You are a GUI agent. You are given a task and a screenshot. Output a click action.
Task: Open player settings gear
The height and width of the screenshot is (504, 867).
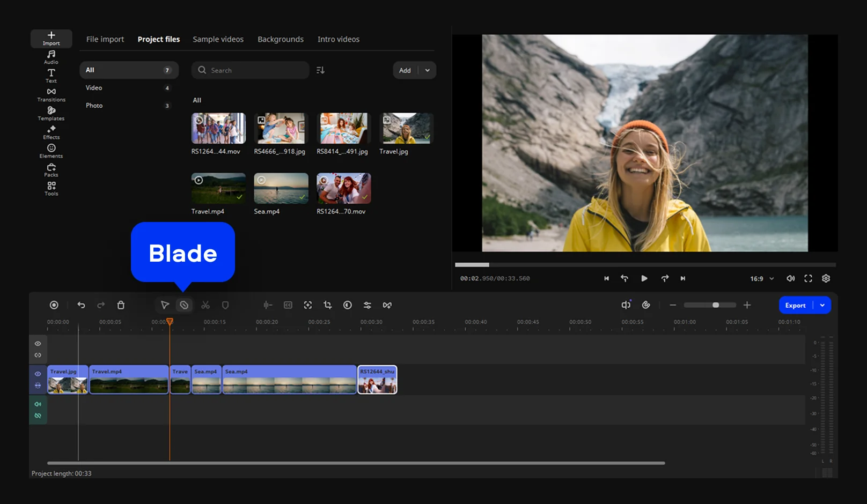(826, 278)
